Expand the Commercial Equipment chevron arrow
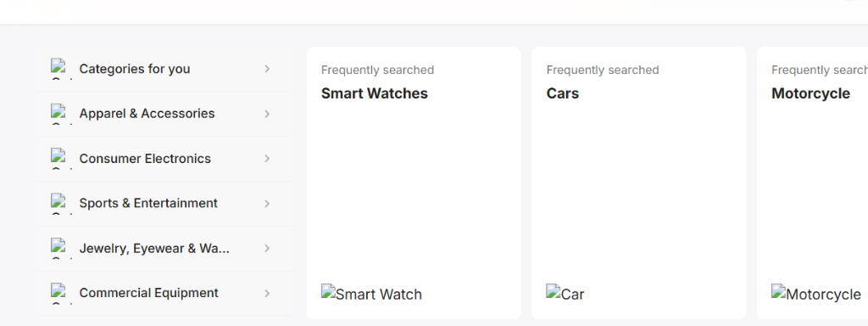Viewport: 868px width, 326px height. click(x=267, y=293)
